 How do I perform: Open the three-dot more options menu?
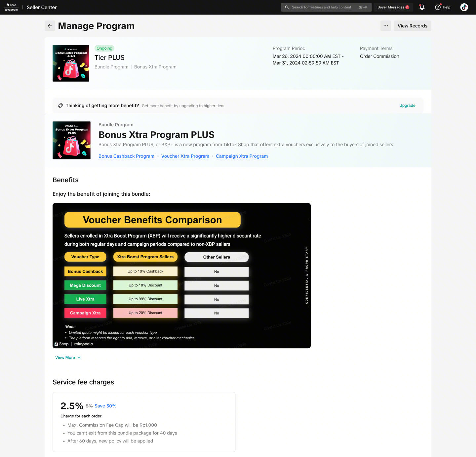(386, 26)
